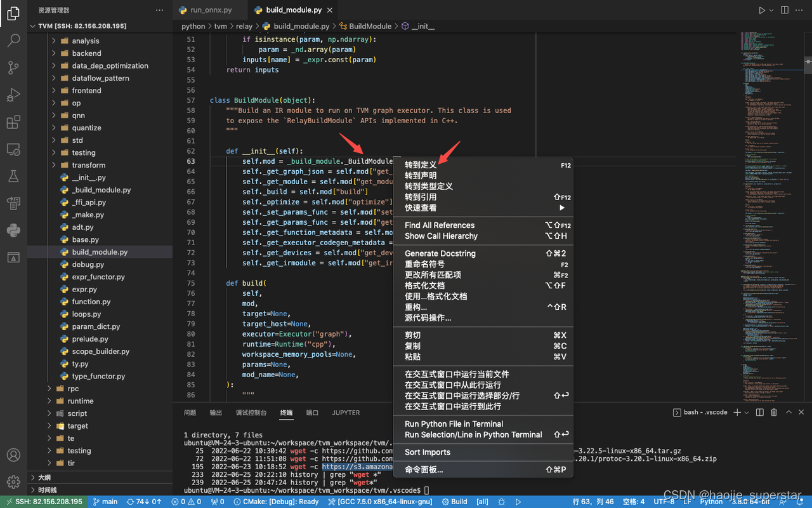The height and width of the screenshot is (508, 812).
Task: Open the Search view icon
Action: [x=13, y=41]
